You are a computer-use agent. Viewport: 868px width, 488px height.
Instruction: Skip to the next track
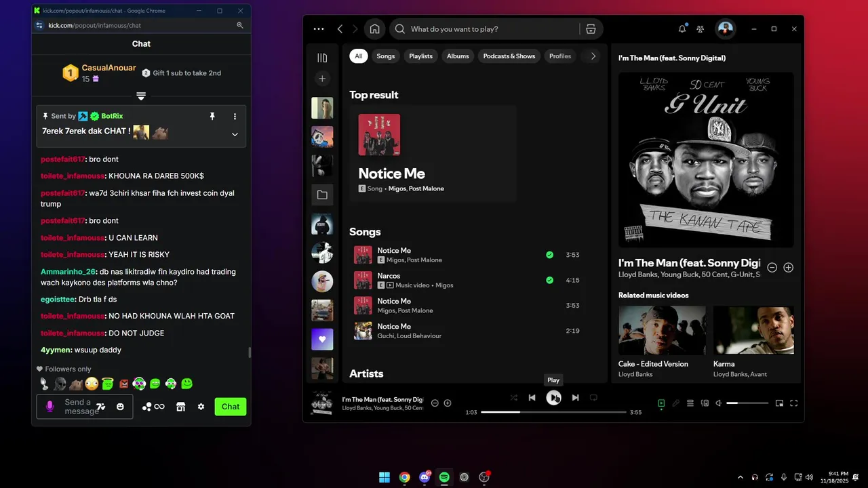pos(575,398)
